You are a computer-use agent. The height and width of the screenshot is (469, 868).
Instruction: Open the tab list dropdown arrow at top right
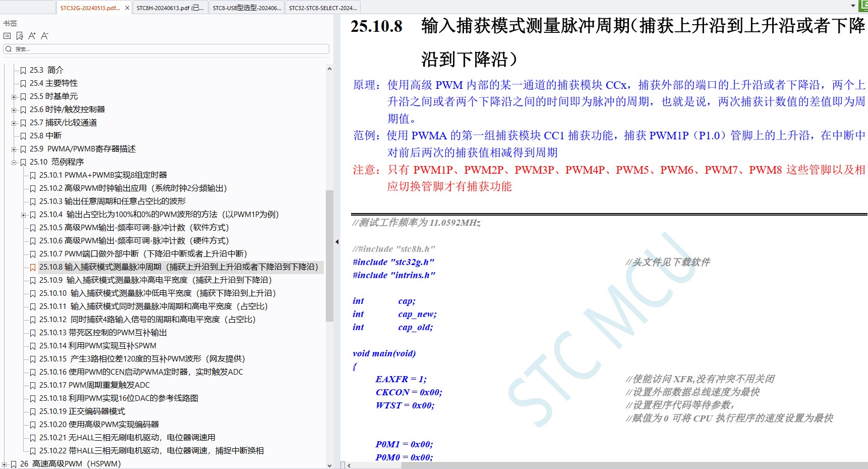[853, 6]
